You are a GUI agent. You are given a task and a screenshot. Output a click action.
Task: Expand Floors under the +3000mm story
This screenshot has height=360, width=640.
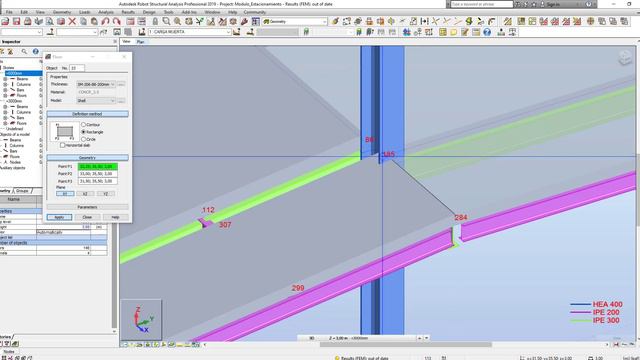[5, 123]
